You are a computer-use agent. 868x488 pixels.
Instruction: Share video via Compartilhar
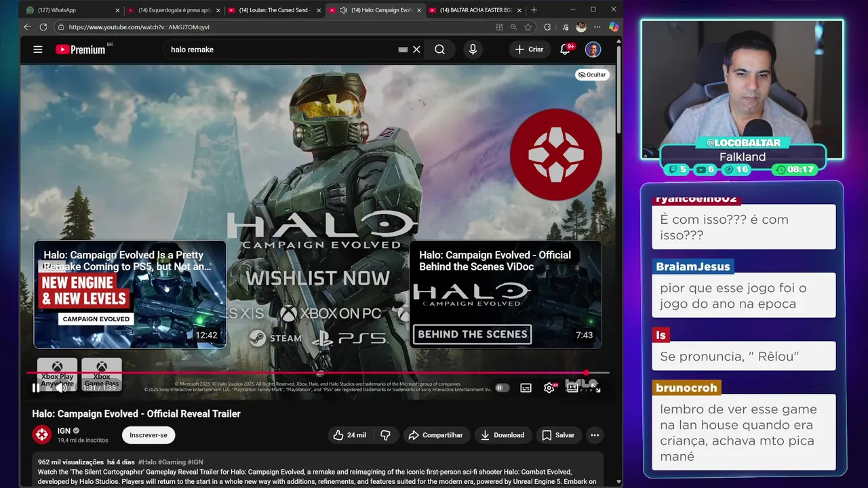[x=435, y=435]
